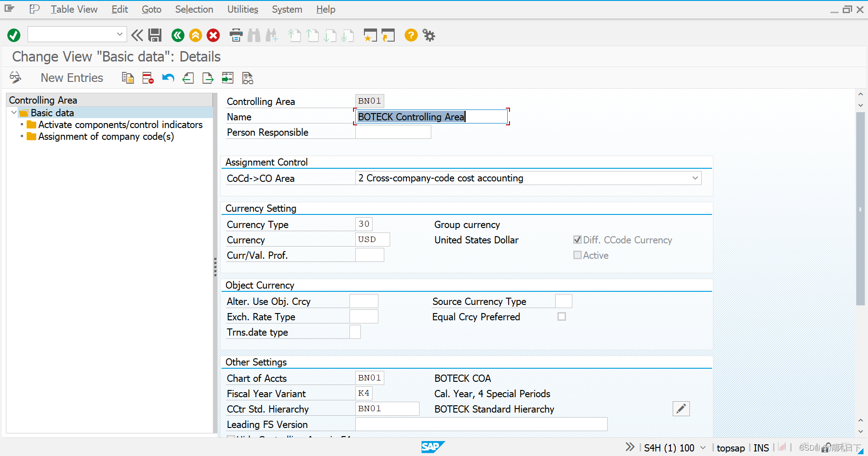This screenshot has height=456, width=868.
Task: Click the green Back arrow icon
Action: click(x=178, y=35)
